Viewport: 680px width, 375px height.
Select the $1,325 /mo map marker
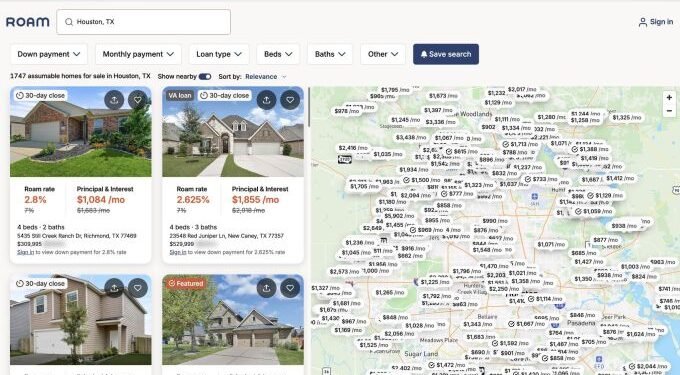point(627,117)
